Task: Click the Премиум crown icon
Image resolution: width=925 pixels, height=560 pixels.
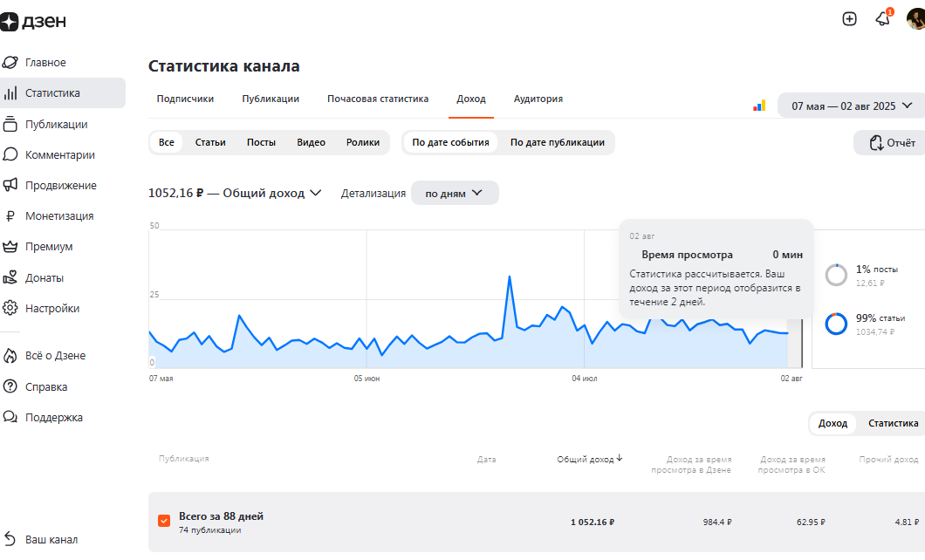Action: pyautogui.click(x=10, y=246)
